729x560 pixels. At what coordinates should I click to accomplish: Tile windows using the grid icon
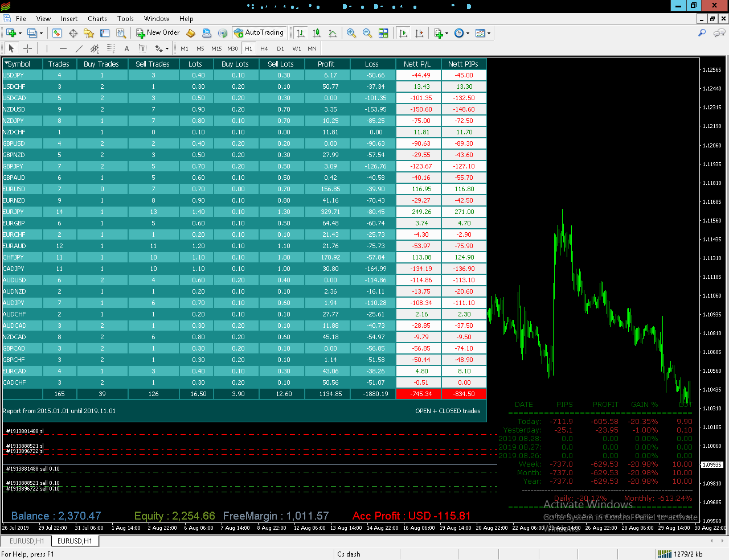pos(383,33)
